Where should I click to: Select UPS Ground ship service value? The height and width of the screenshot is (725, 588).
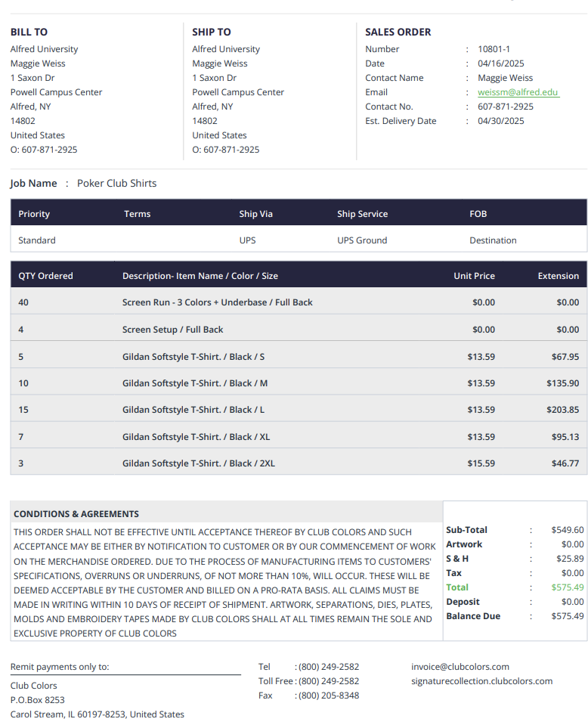tap(362, 240)
